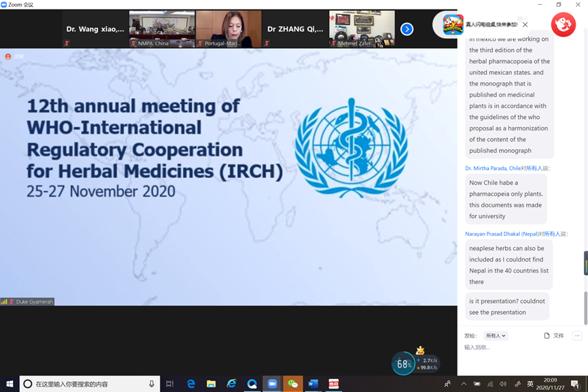588x392 pixels.
Task: Select the Mehmet Zafer video thumbnail
Action: (362, 29)
